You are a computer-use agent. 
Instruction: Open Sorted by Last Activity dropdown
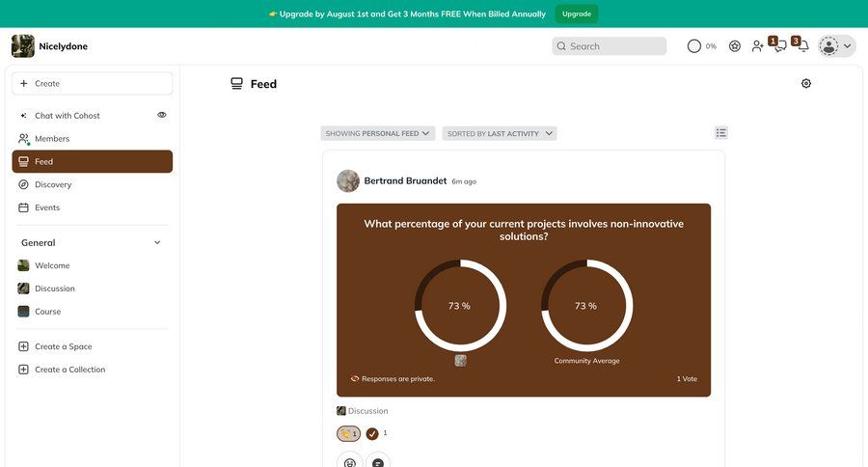500,133
